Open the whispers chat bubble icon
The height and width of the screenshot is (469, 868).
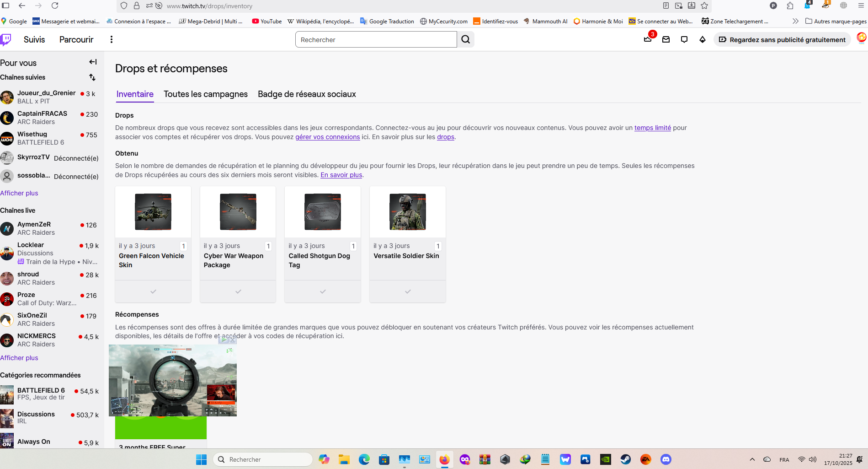coord(684,39)
